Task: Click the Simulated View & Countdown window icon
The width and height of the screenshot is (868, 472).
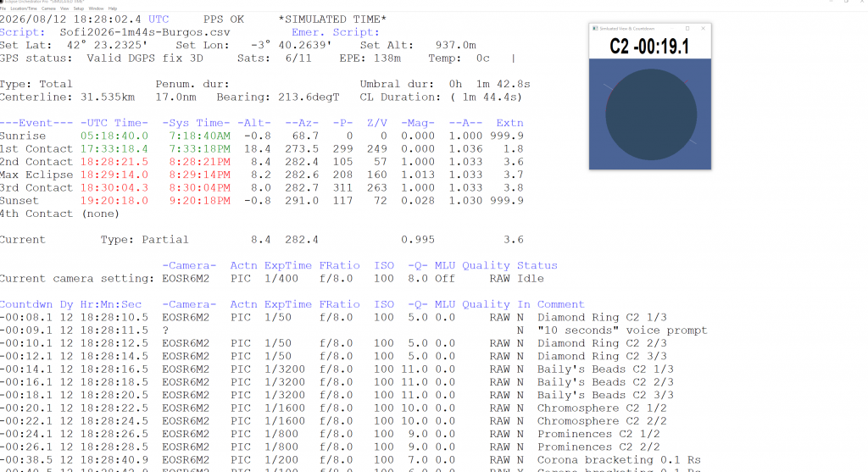Action: coord(593,28)
